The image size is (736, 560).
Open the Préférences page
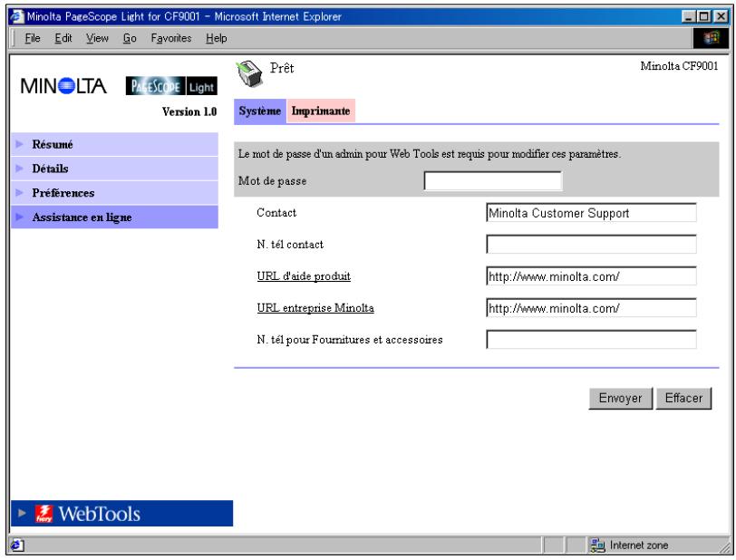(x=114, y=193)
